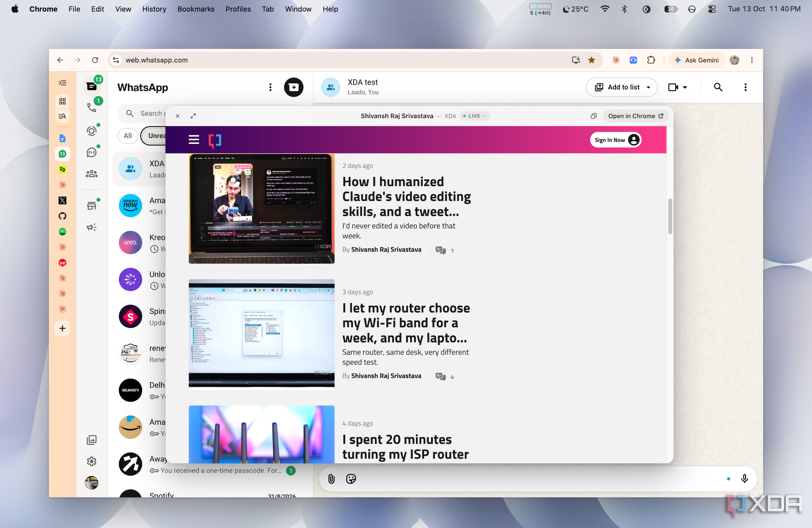Open the Claude video editing article
The height and width of the screenshot is (528, 812).
(406, 197)
